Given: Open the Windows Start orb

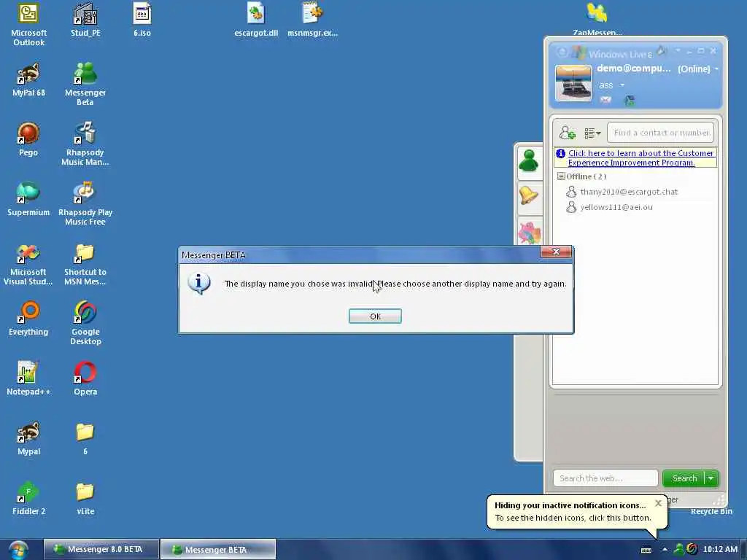Looking at the screenshot, I should coord(18,550).
